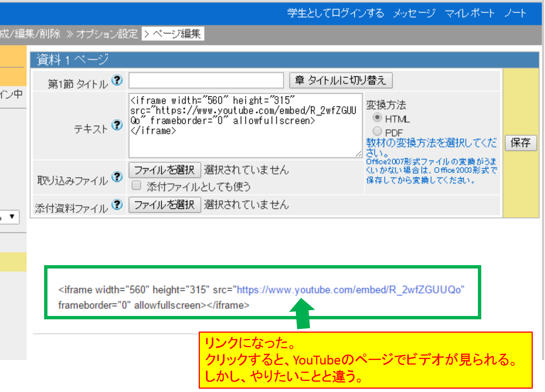Screen dimensions: 545x392
Task: Select the HTML conversion radio button
Action: pyautogui.click(x=377, y=118)
